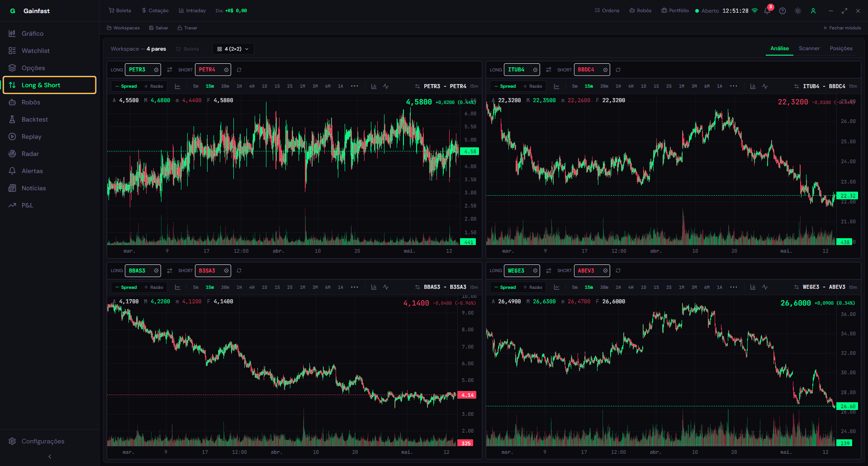The image size is (868, 466).
Task: Open Long & Short in sidebar
Action: 50,85
